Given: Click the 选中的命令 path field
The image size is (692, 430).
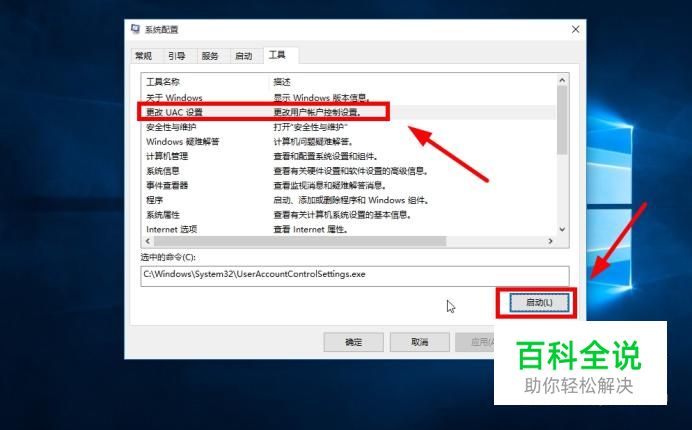Looking at the screenshot, I should [x=355, y=276].
